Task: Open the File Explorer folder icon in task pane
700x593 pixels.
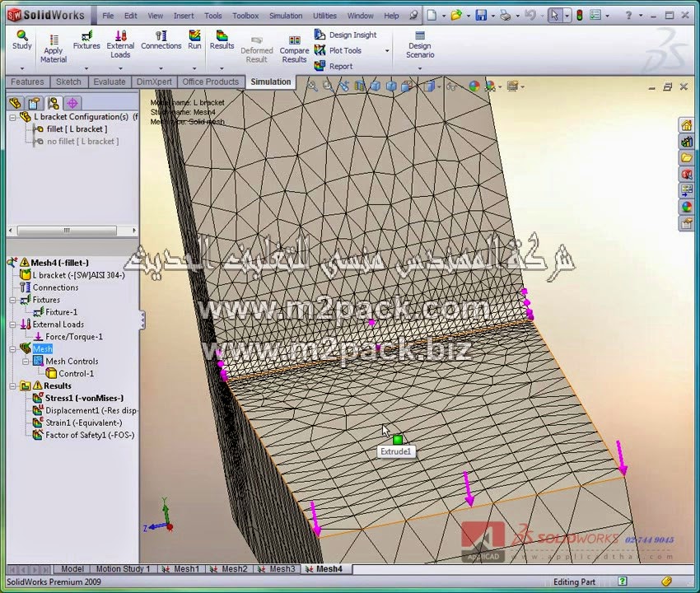Action: 686,157
